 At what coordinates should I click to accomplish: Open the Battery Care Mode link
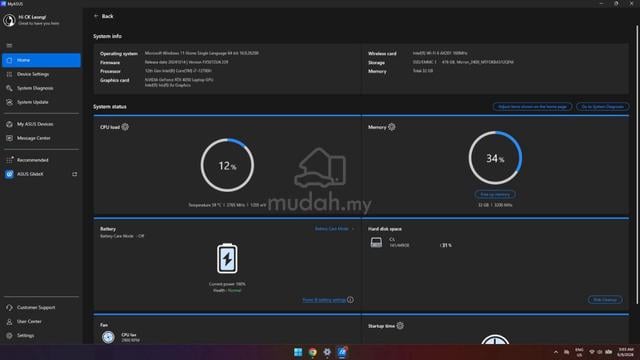pos(334,229)
